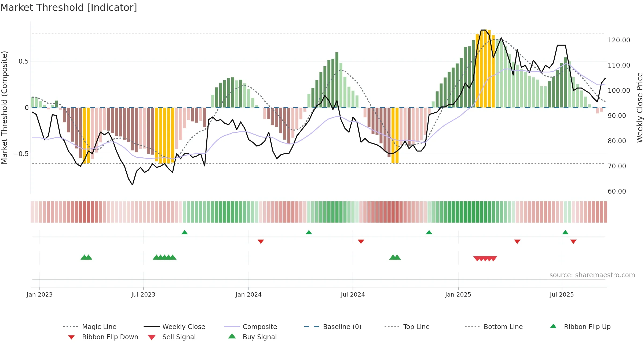Click the green Ribbon Flip Up legend triangle
This screenshot has width=644, height=362.
pos(553,326)
